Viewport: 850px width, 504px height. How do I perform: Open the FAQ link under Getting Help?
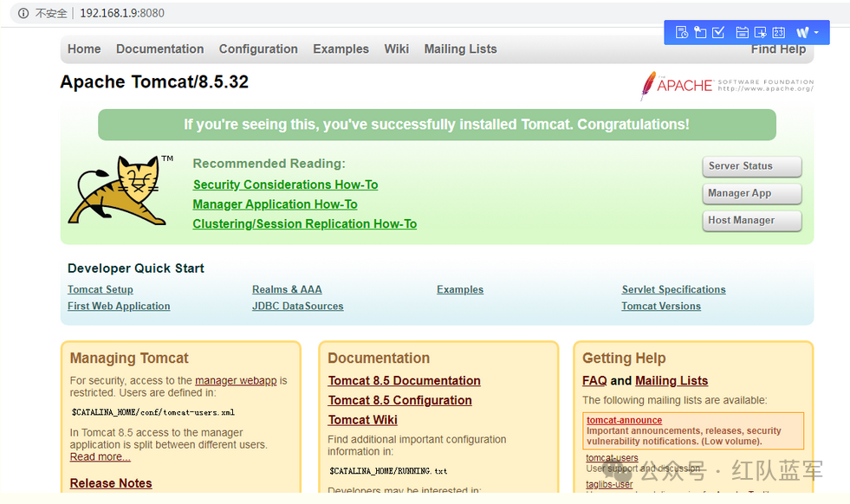pyautogui.click(x=594, y=381)
